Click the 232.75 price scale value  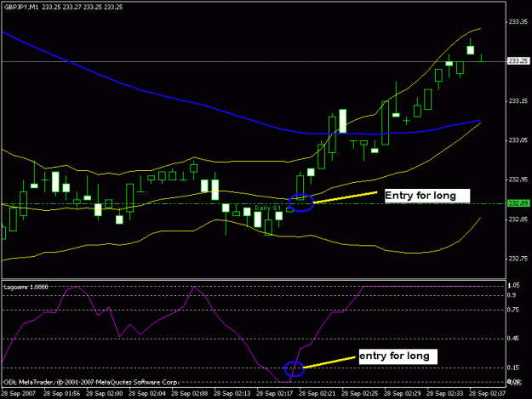[x=518, y=259]
